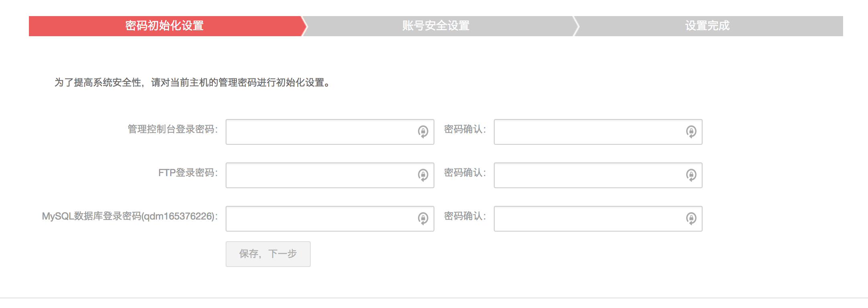Switch to the 账号安全设置 step

436,26
